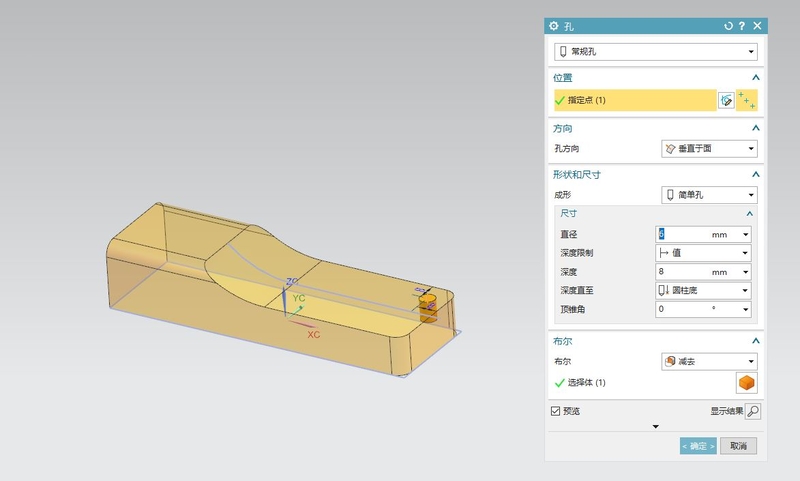This screenshot has width=800, height=481.
Task: Click the add point icon with plus signs
Action: 747,100
